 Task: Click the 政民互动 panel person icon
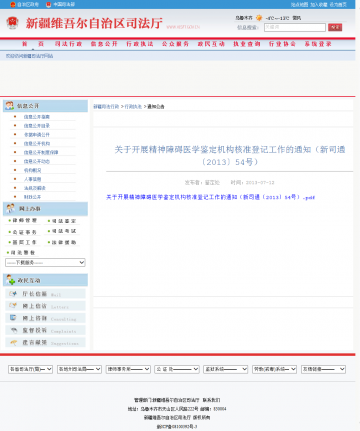(10, 280)
